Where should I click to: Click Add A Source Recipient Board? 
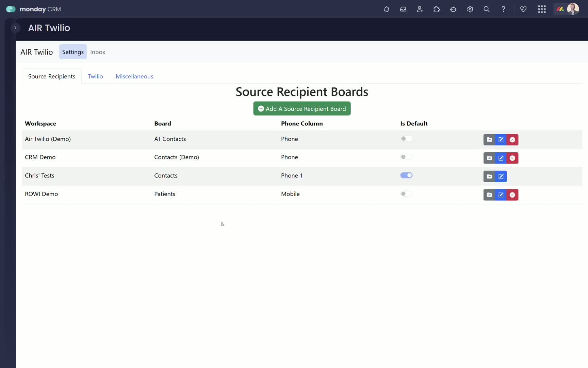coord(302,109)
